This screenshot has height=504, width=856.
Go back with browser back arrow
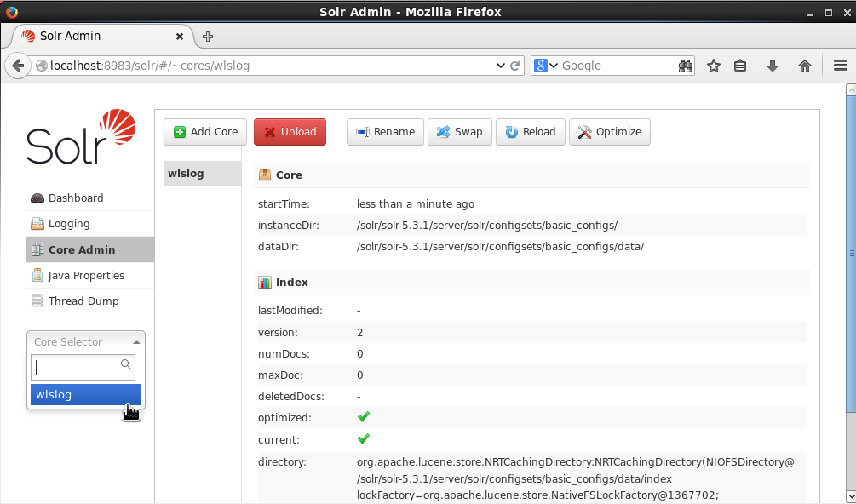pyautogui.click(x=18, y=66)
